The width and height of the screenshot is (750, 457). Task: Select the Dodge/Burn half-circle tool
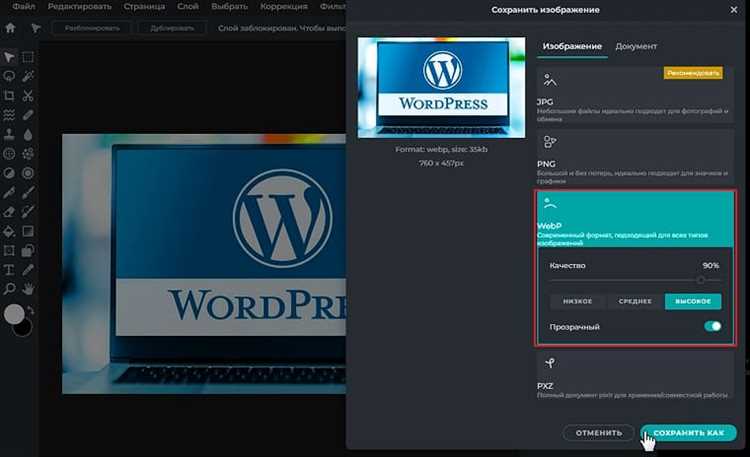pyautogui.click(x=9, y=173)
